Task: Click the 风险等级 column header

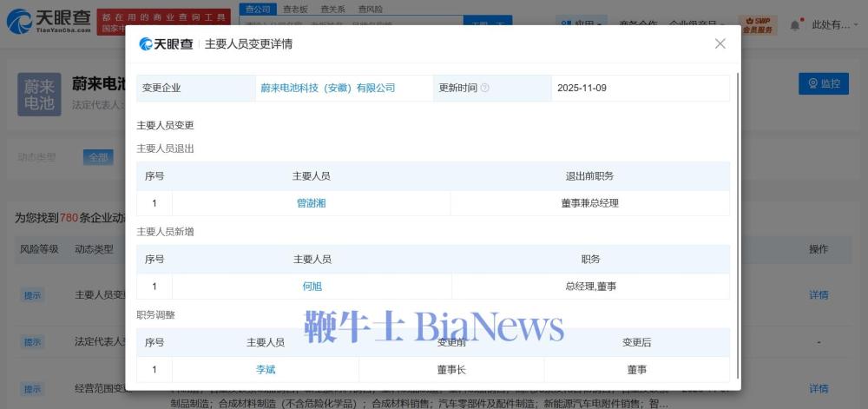Action: pos(39,249)
